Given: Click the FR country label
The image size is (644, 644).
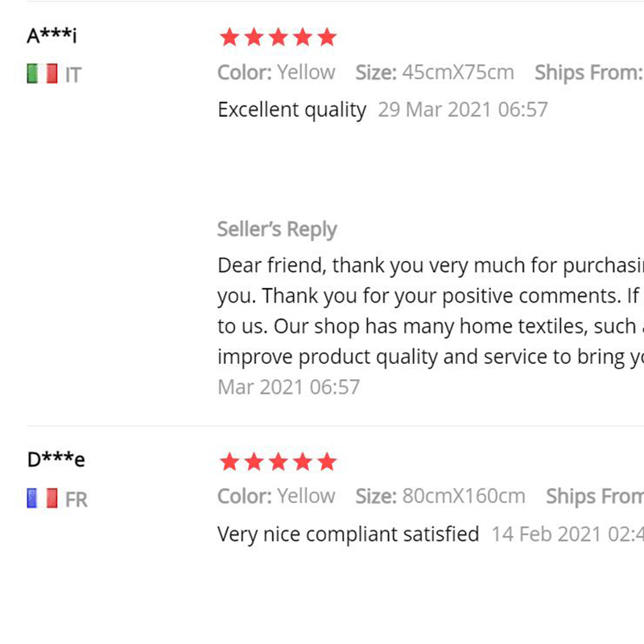Looking at the screenshot, I should coord(76,499).
